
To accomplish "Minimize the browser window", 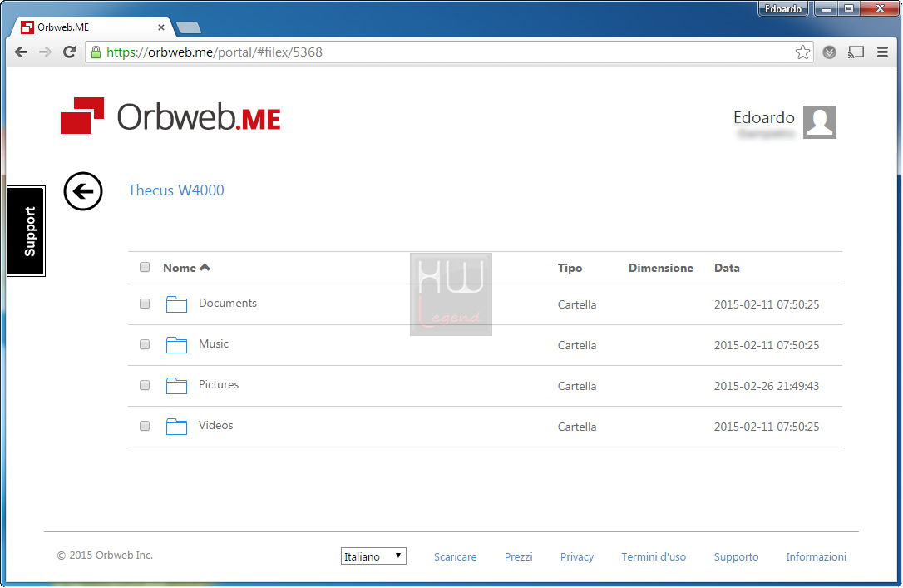I will pos(826,8).
